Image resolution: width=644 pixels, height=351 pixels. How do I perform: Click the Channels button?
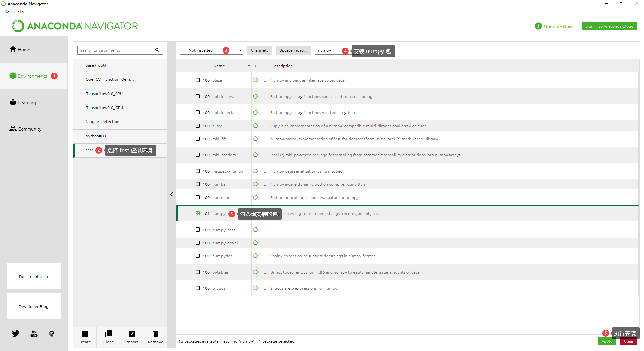click(259, 50)
